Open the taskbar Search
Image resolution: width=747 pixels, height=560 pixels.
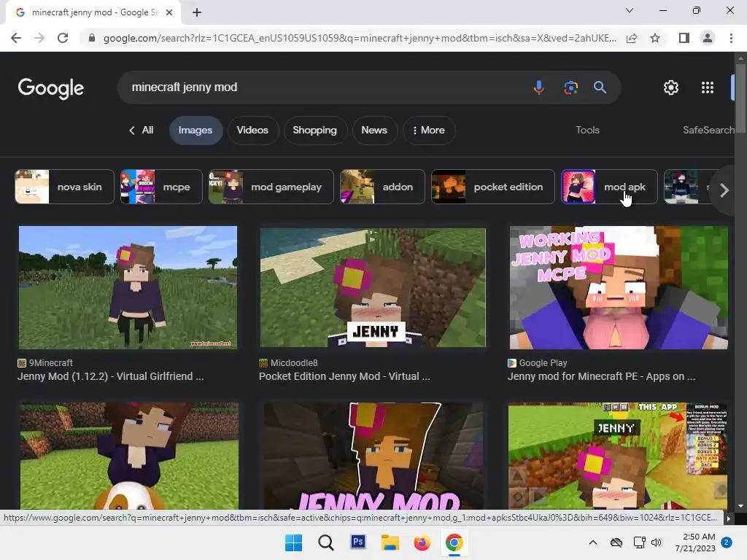[326, 542]
